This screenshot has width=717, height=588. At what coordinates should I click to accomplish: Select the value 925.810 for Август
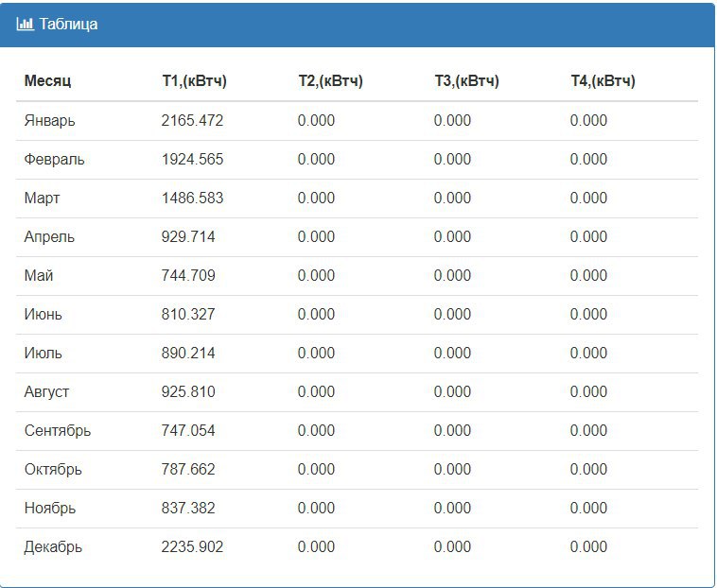(x=188, y=392)
